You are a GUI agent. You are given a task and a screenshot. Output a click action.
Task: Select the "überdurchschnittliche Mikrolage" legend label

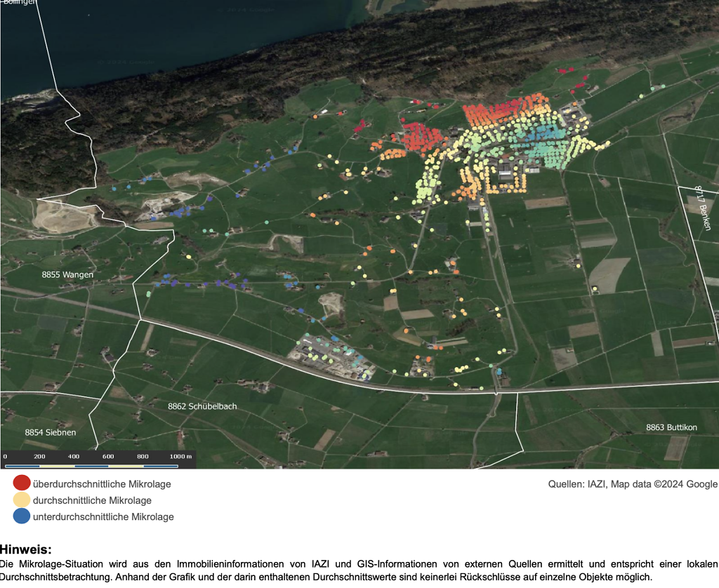tap(102, 484)
